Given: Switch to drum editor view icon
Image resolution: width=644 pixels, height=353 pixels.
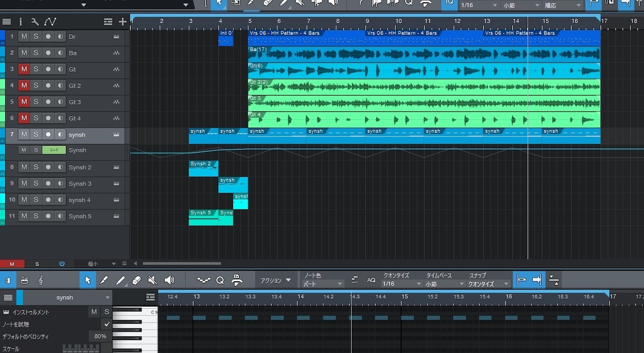Looking at the screenshot, I should (24, 280).
